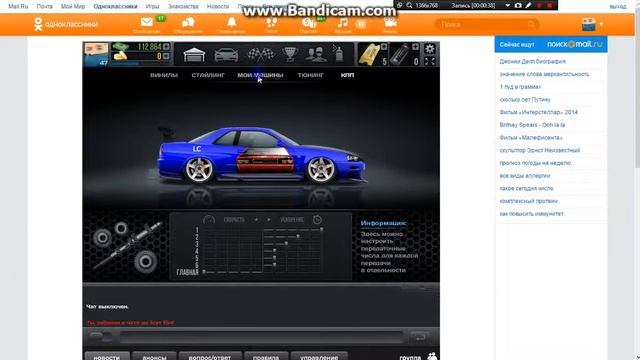Open Игры in Mail.Ru bar
640x360 pixels.
(153, 7)
